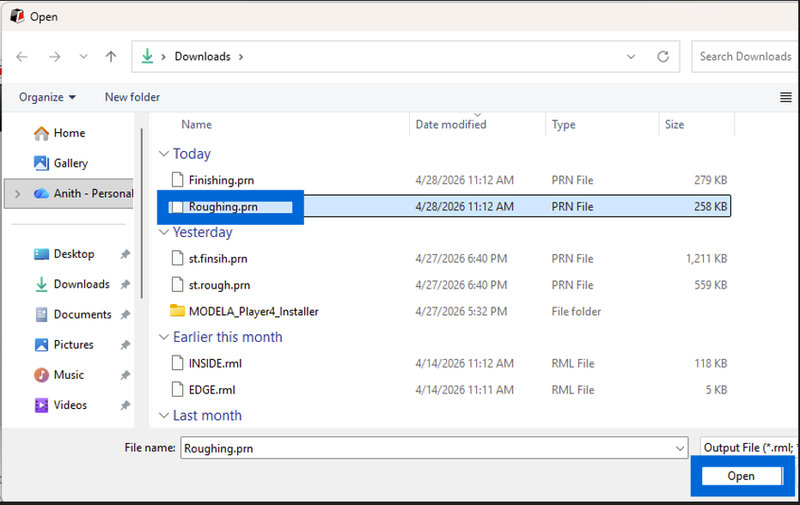Viewport: 800px width, 505px height.
Task: Collapse the Yesterday group
Action: [164, 232]
